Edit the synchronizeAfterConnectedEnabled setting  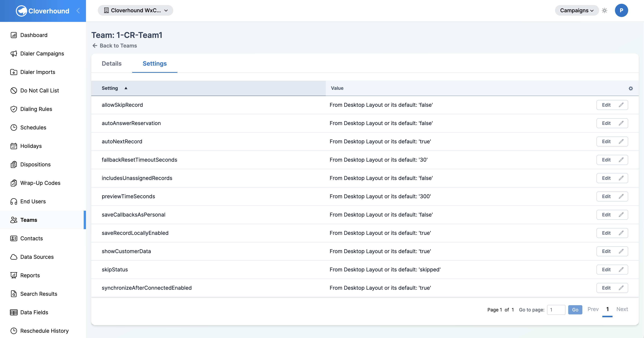612,288
